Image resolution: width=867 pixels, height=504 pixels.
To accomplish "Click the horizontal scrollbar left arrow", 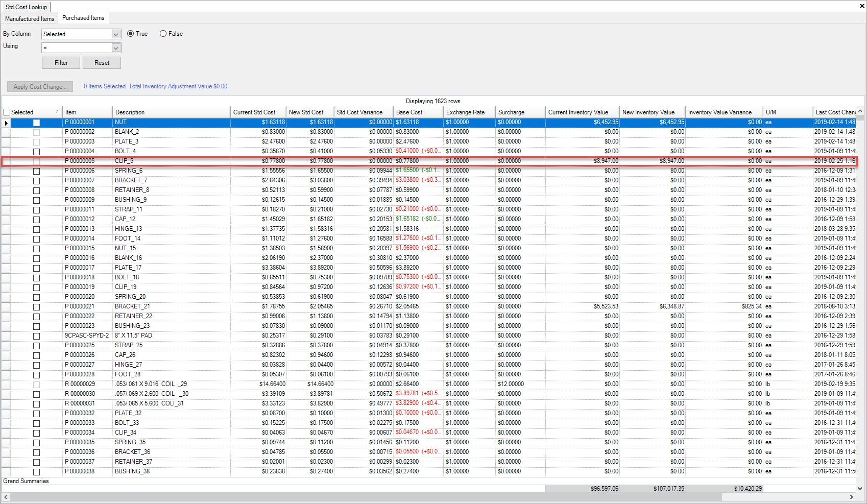I will 6,497.
